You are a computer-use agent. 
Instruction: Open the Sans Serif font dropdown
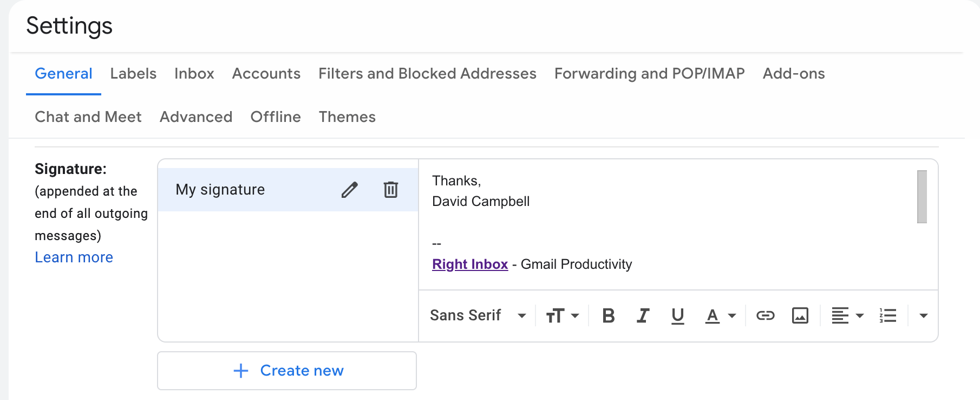point(478,315)
